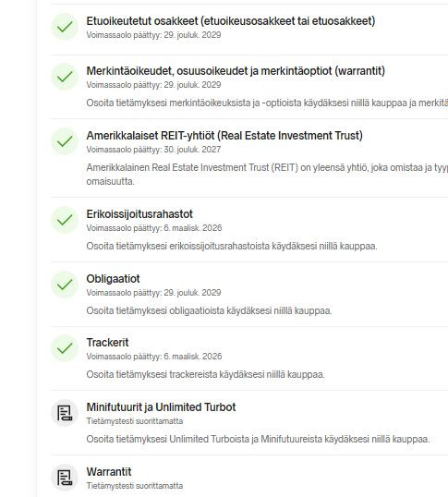Viewport: 448px width, 497px height.
Task: Click the test document icon for Warrantit
Action: (x=65, y=478)
